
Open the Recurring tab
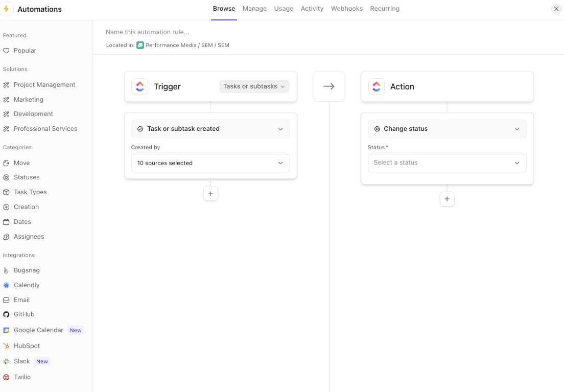(384, 8)
